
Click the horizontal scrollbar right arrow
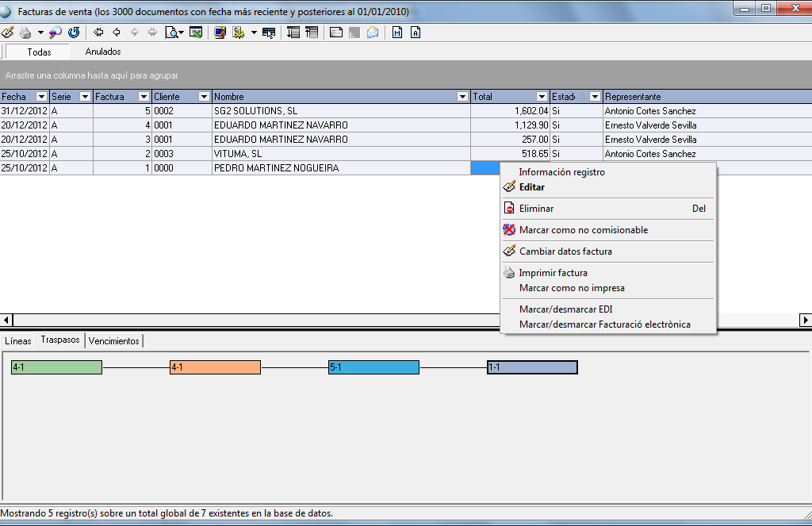click(x=806, y=320)
